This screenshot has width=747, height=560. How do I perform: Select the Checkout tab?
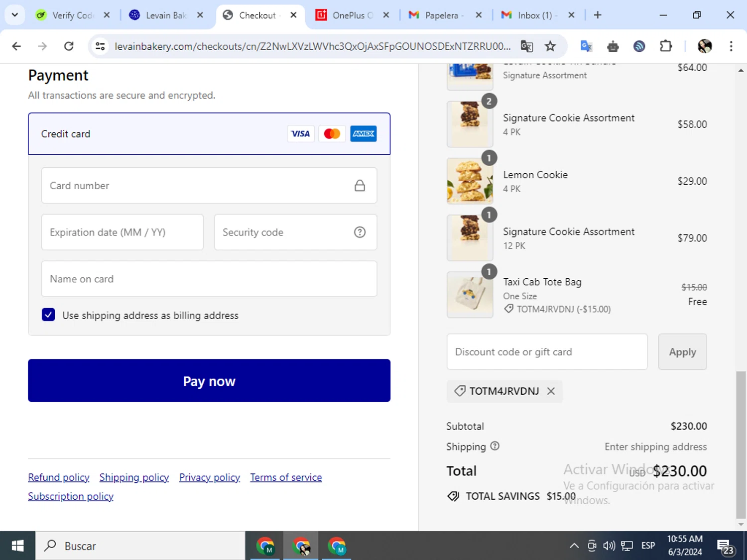pyautogui.click(x=257, y=15)
